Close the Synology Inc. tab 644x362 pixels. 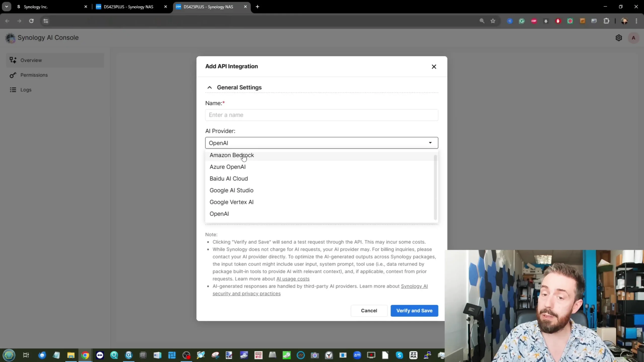point(86,7)
